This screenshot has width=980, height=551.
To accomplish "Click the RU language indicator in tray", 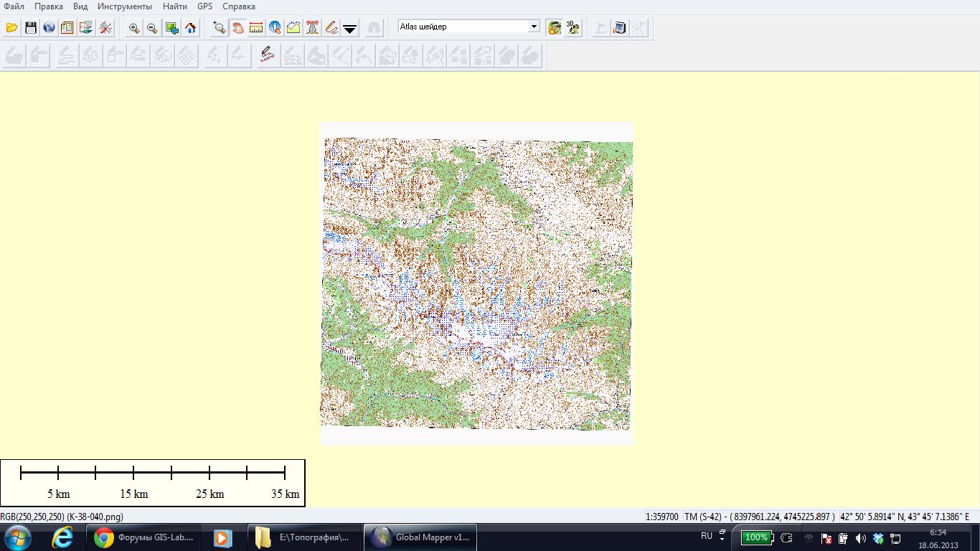I will pos(707,536).
